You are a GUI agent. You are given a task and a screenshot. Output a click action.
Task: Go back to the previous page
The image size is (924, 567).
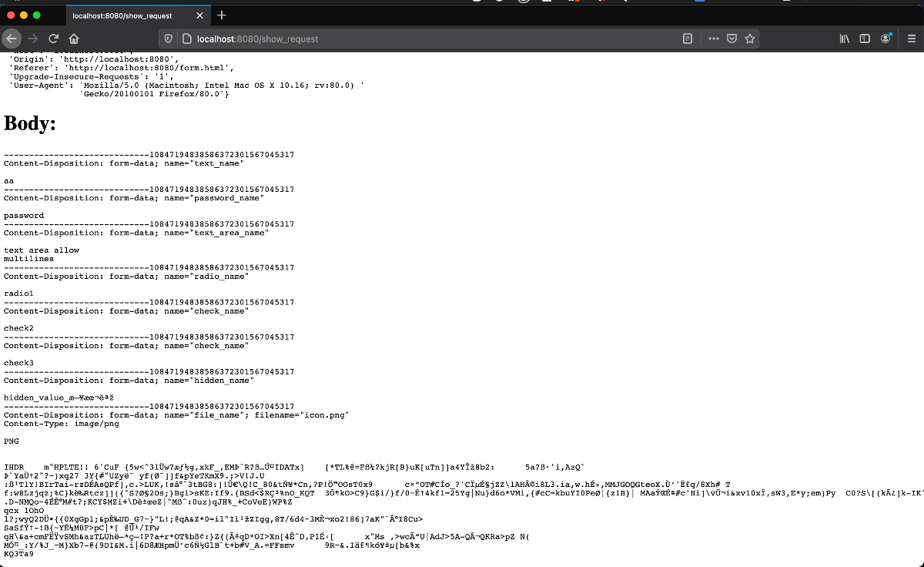tap(12, 39)
